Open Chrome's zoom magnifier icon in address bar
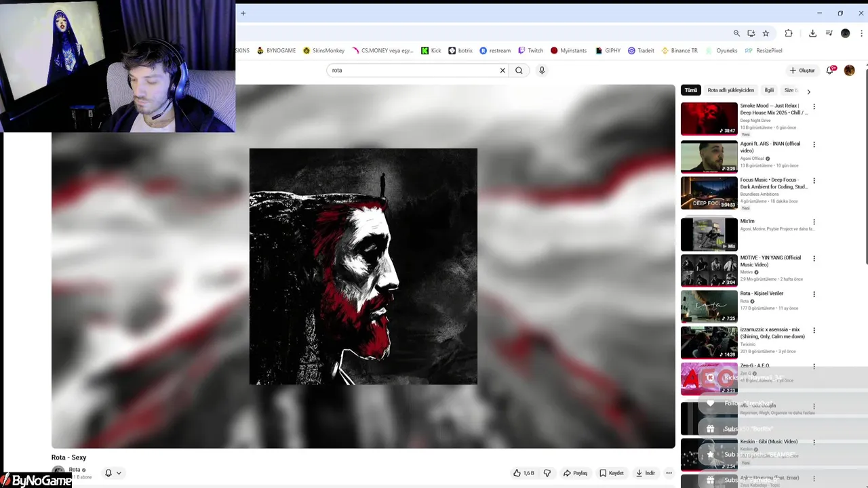This screenshot has height=488, width=868. point(736,33)
